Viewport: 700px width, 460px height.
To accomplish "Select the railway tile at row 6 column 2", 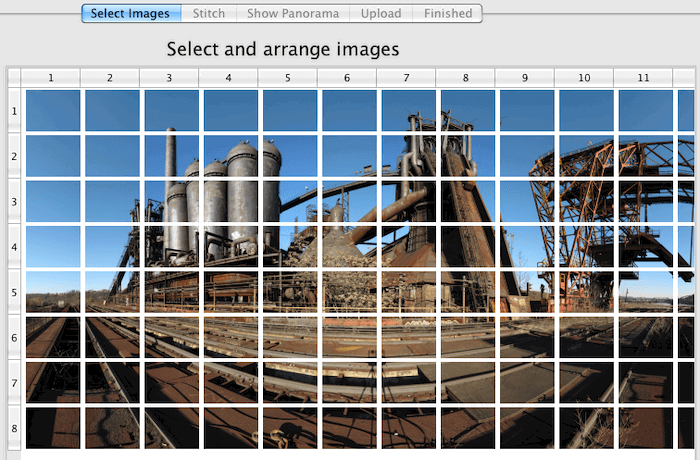I will point(112,338).
